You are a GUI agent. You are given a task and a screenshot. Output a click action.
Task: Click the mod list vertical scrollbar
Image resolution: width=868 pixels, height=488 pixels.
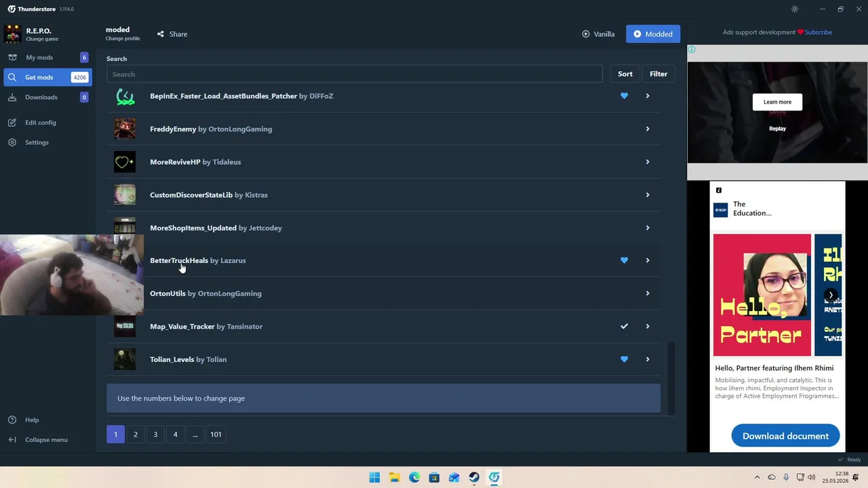coord(671,377)
